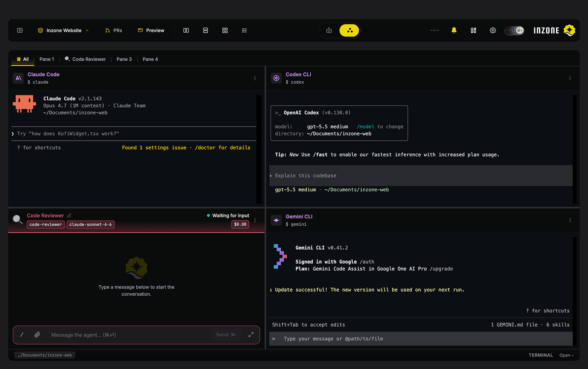This screenshot has width=588, height=369.
Task: Expand the message composer
Action: pyautogui.click(x=251, y=335)
